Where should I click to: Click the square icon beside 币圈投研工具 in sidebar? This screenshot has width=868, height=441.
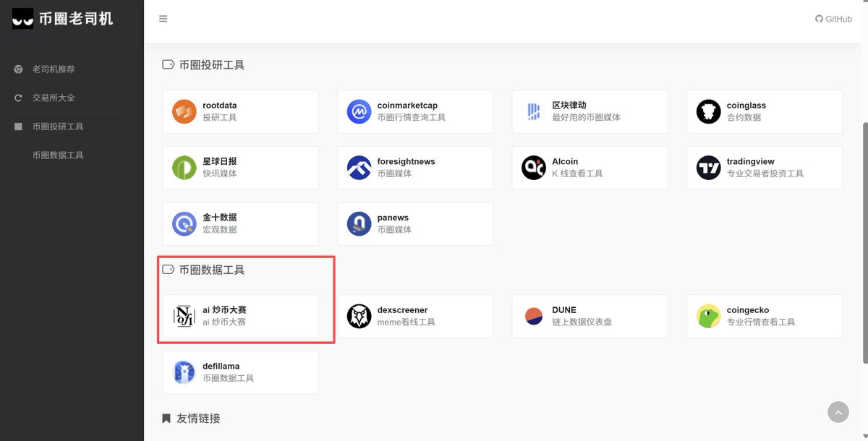click(x=18, y=127)
